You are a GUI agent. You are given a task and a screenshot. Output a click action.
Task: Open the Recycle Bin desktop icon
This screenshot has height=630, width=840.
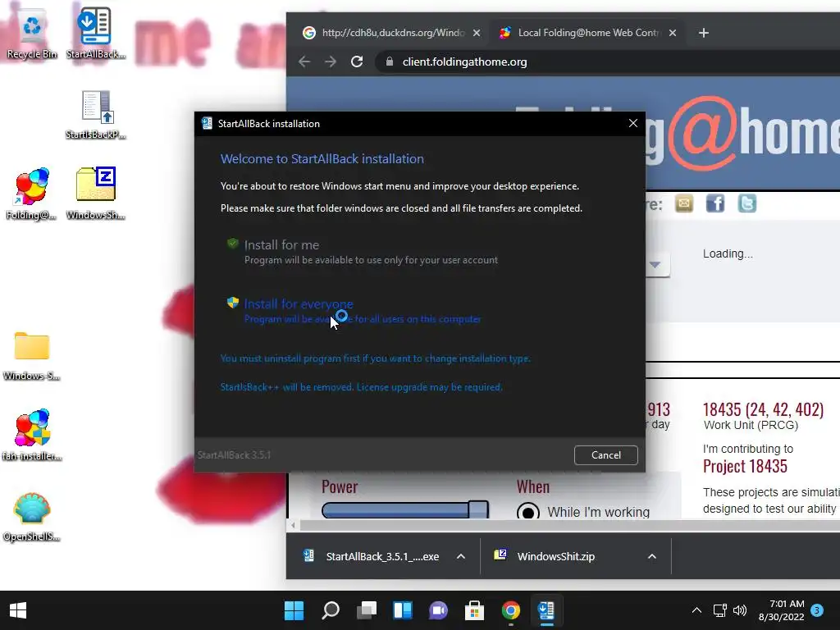tap(32, 33)
